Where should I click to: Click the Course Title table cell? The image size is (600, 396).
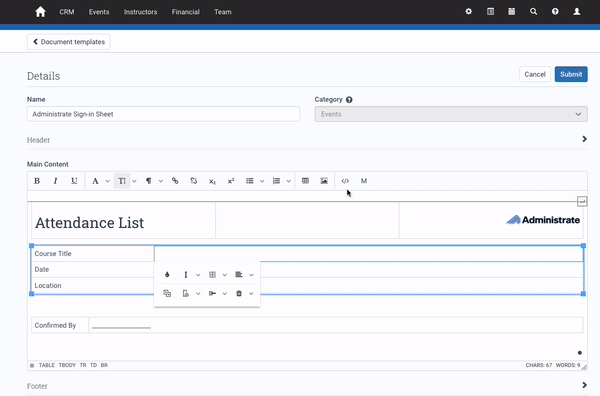point(93,254)
